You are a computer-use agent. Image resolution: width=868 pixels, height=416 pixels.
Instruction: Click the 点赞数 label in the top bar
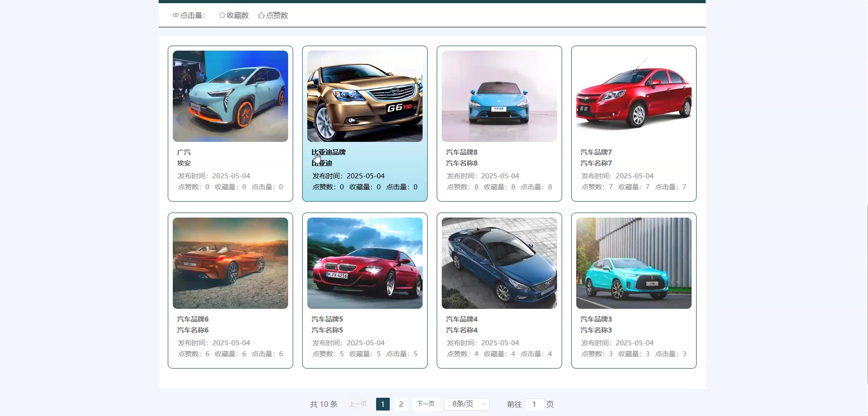277,16
